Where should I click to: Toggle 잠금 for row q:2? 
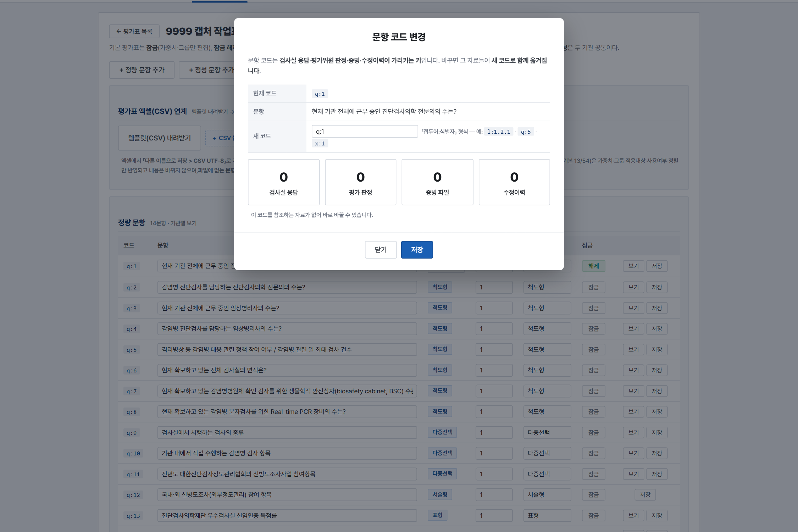point(593,287)
